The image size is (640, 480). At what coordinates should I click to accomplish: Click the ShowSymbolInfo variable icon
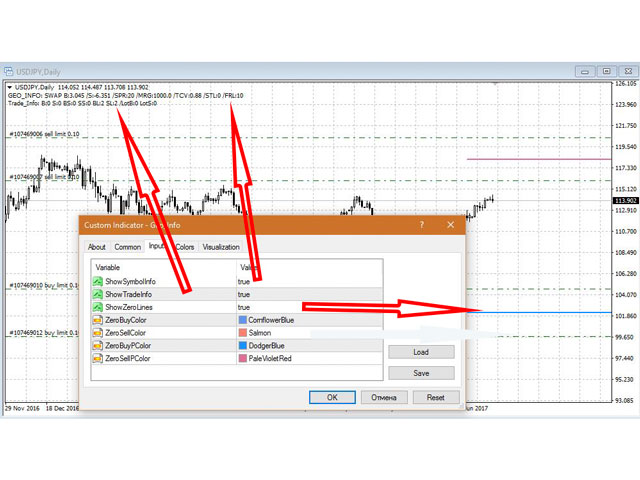coord(98,282)
